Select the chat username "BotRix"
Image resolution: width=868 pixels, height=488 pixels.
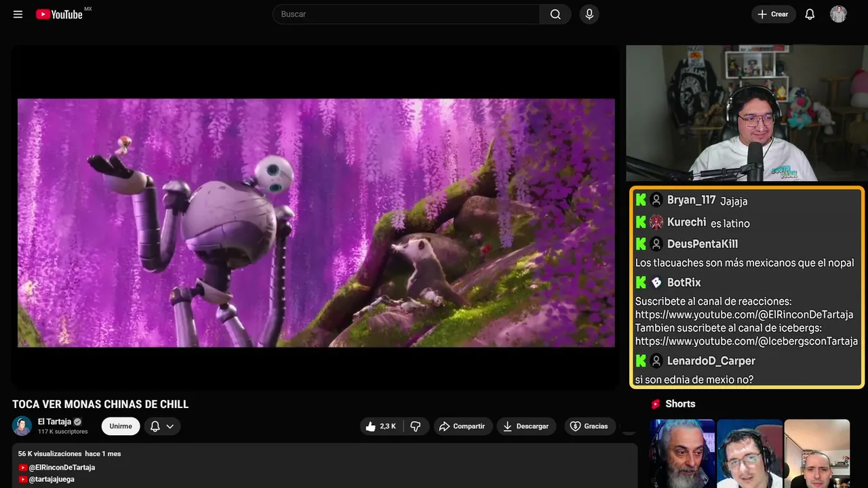point(684,283)
